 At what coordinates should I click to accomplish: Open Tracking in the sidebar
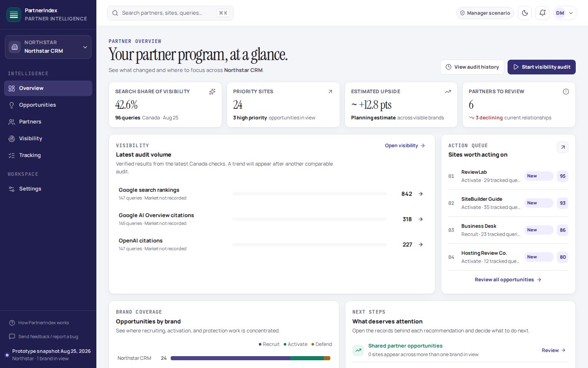pos(48,155)
